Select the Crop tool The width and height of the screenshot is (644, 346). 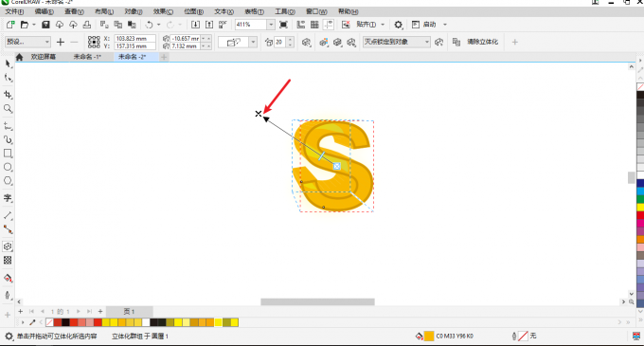pos(8,95)
